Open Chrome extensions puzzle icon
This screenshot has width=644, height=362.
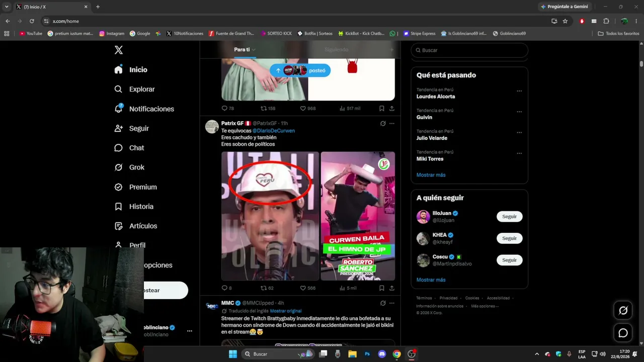point(606,21)
